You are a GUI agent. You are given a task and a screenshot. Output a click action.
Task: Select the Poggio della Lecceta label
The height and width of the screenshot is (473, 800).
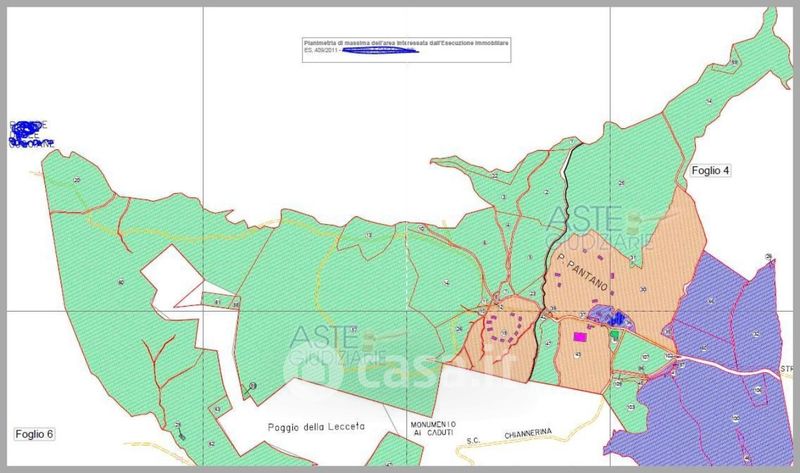318,427
